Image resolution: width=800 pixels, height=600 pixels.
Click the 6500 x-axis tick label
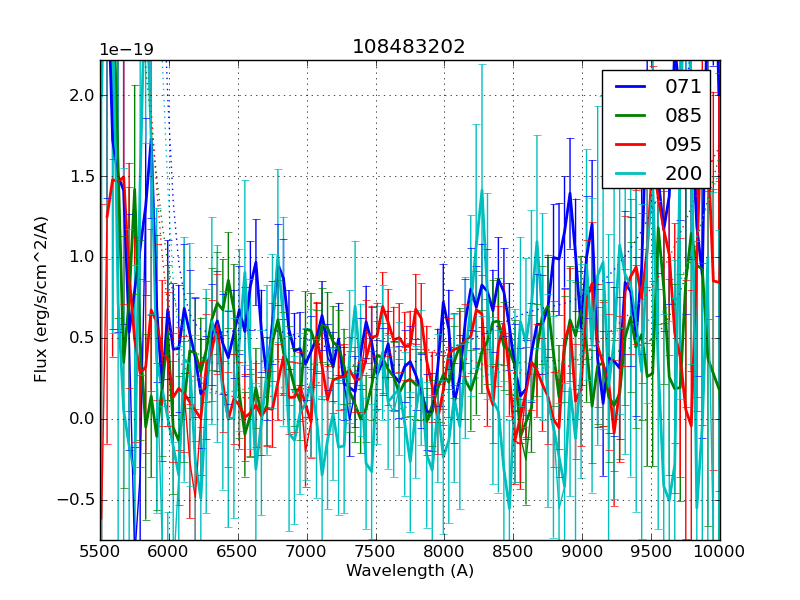point(238,552)
